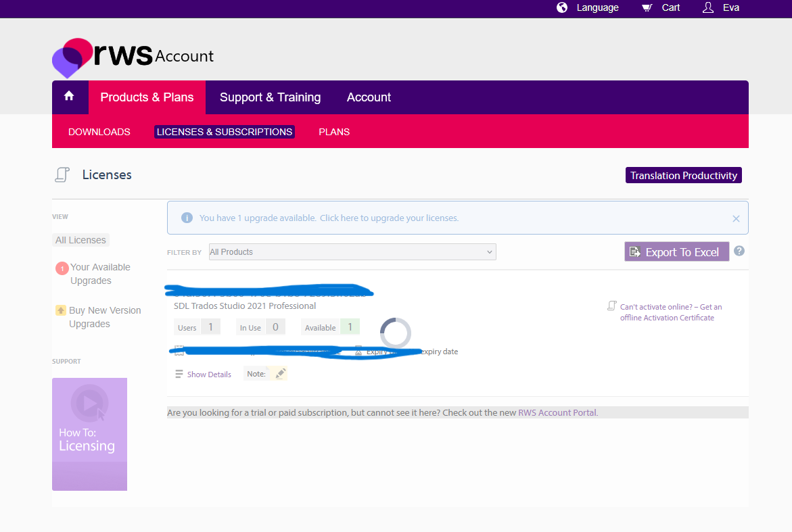Click the Note field

pos(265,374)
